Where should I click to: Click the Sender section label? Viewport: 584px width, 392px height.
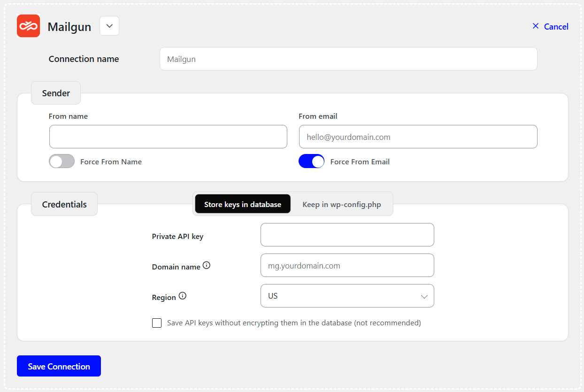click(x=56, y=93)
